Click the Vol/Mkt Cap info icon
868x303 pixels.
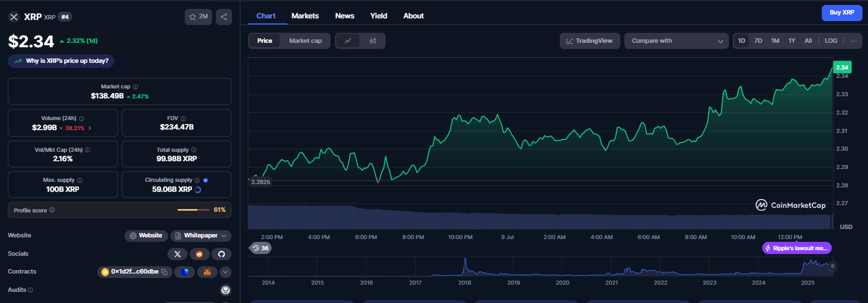pyautogui.click(x=87, y=150)
